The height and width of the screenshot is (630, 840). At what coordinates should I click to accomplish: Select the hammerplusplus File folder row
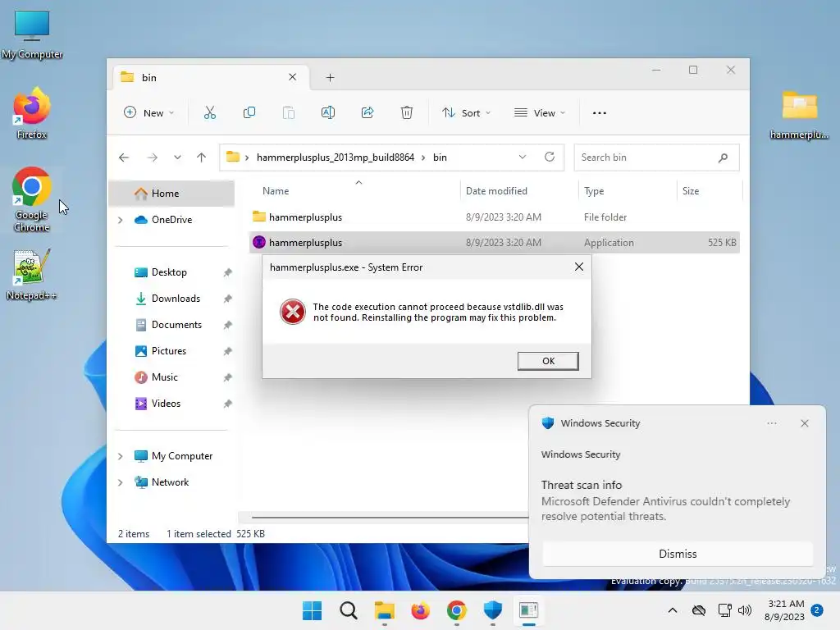[x=495, y=217]
